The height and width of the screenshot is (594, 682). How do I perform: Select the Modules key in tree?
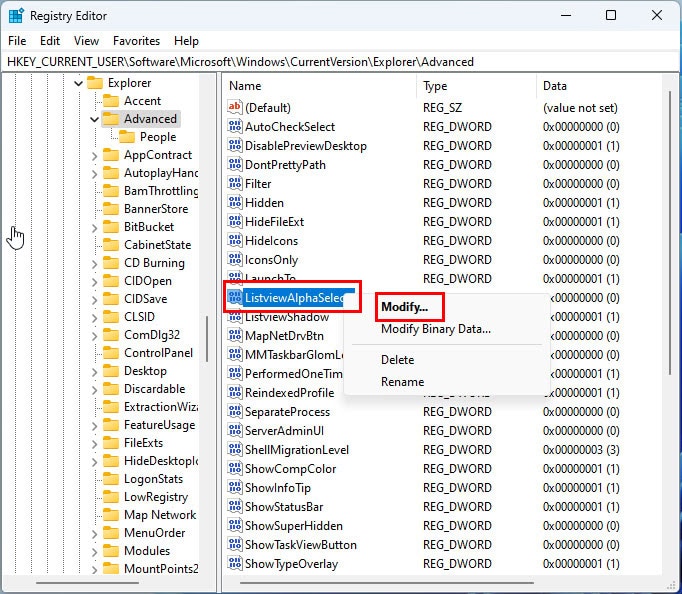pos(147,551)
